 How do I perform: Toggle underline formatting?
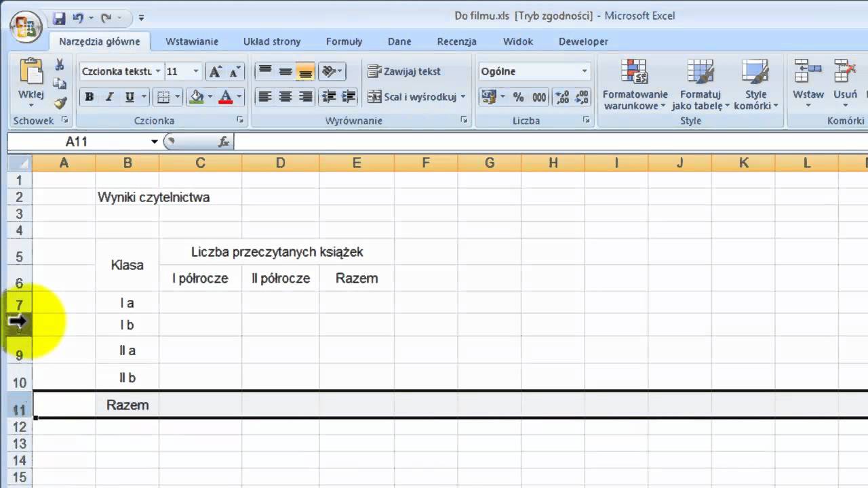pos(130,97)
